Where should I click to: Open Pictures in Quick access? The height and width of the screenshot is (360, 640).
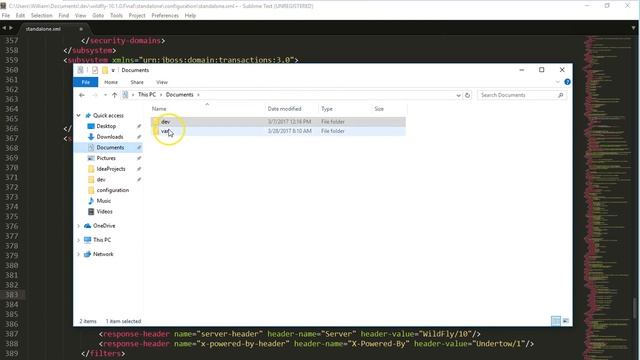[x=106, y=158]
